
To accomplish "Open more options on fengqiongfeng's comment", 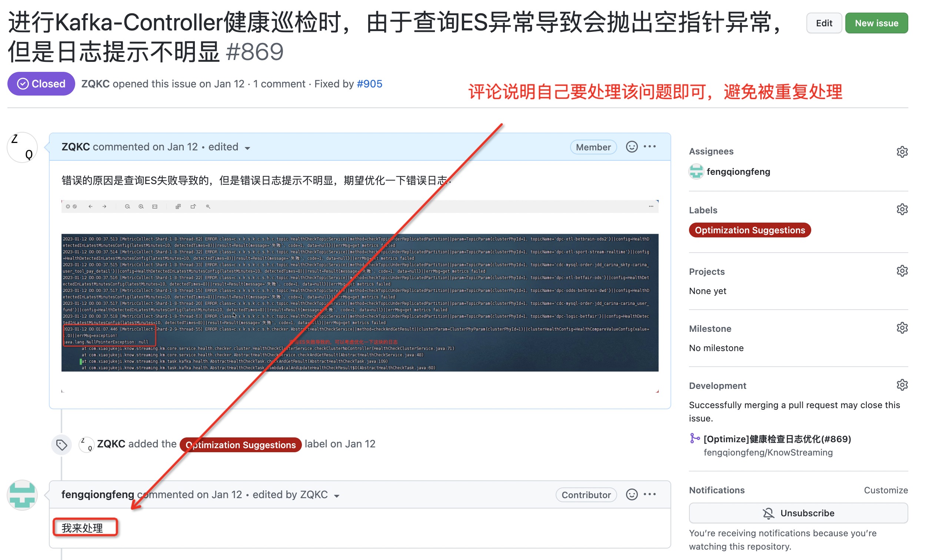I will pos(649,494).
